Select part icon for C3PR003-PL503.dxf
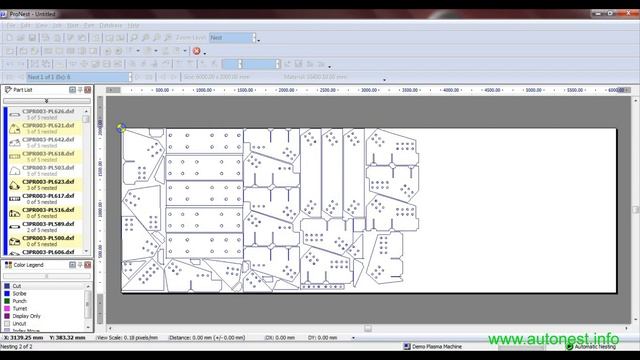 [x=15, y=171]
